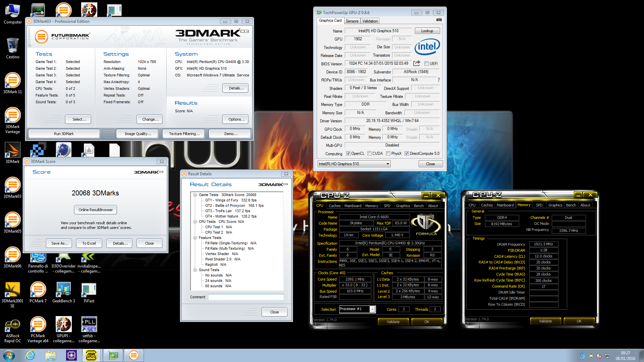
Task: Open the Cestino recycle bin icon
Action: (13, 48)
